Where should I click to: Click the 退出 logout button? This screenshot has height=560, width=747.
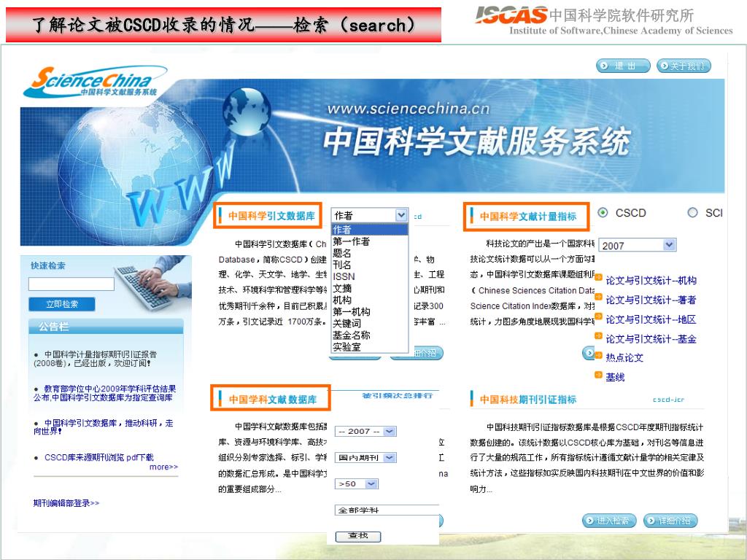pyautogui.click(x=623, y=66)
